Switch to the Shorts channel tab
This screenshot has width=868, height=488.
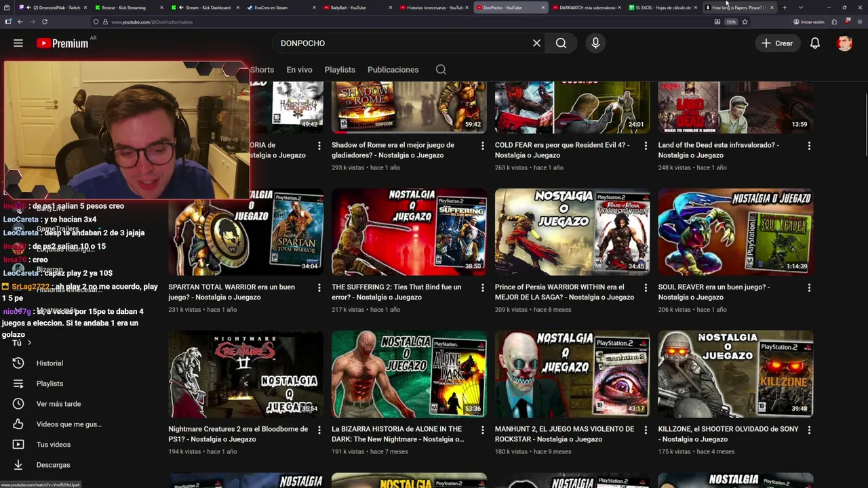point(262,70)
